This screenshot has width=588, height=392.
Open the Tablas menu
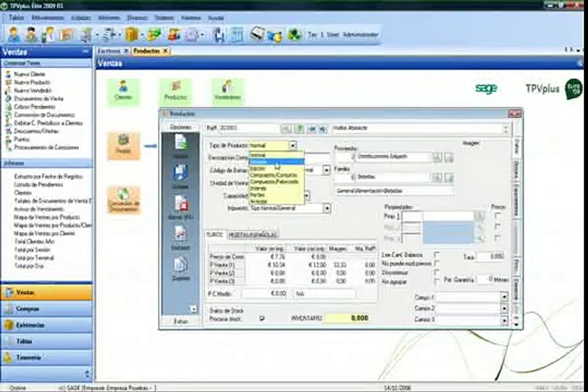click(x=16, y=17)
